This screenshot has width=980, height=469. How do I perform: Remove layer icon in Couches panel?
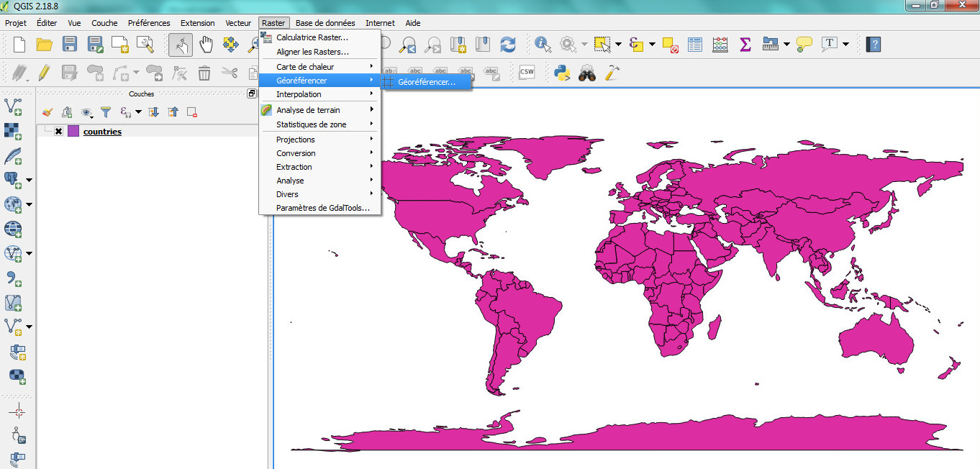192,112
